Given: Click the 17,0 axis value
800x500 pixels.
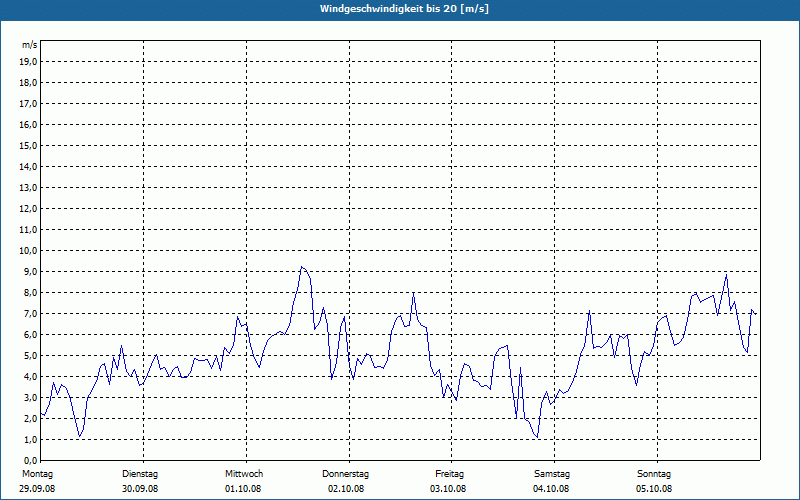Looking at the screenshot, I should 28,104.
